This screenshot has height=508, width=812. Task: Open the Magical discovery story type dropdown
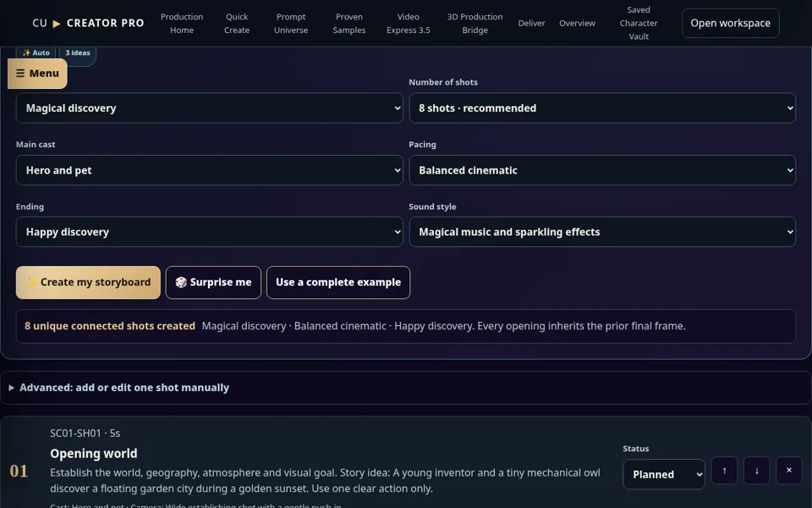(209, 108)
